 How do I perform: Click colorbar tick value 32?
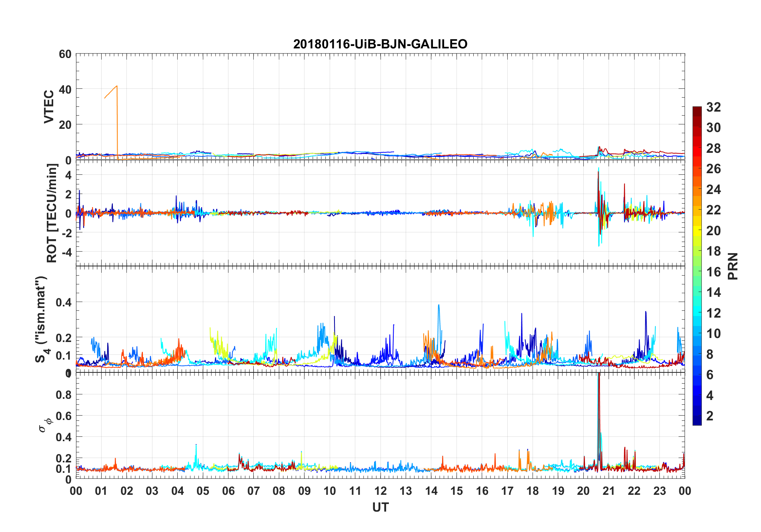(x=713, y=107)
